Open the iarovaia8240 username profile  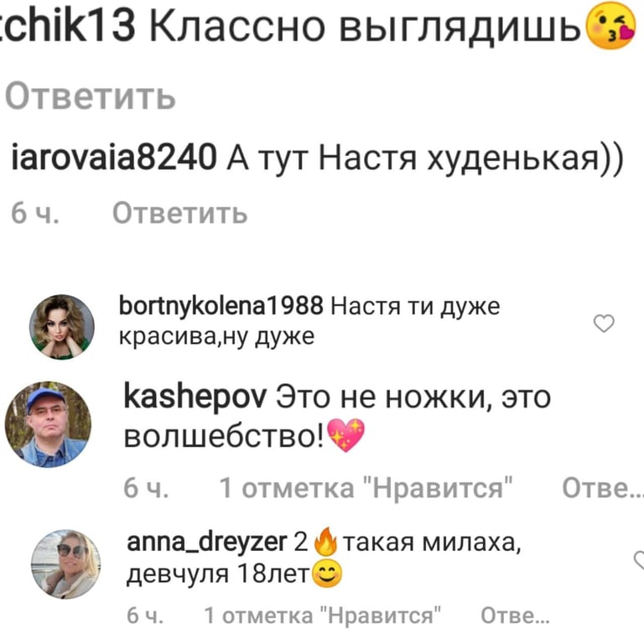tap(114, 157)
